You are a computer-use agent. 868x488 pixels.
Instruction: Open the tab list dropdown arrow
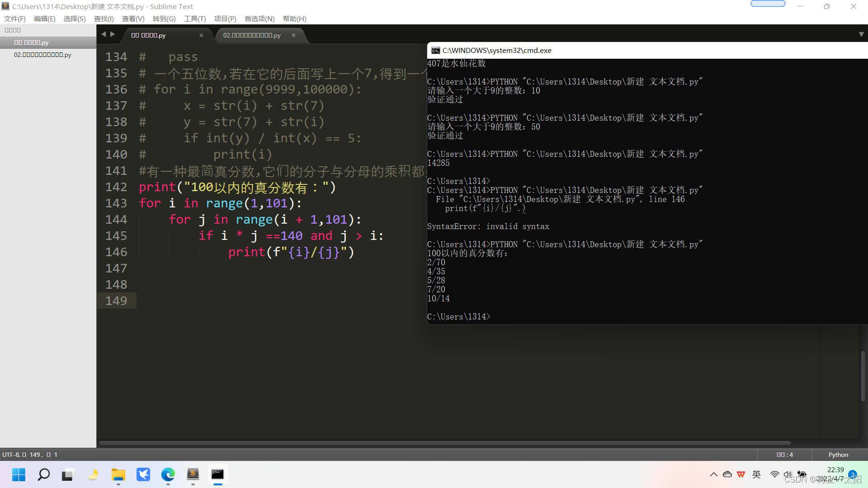(x=861, y=34)
